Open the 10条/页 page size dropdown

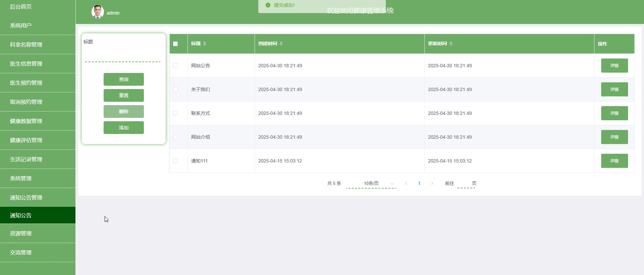(371, 183)
